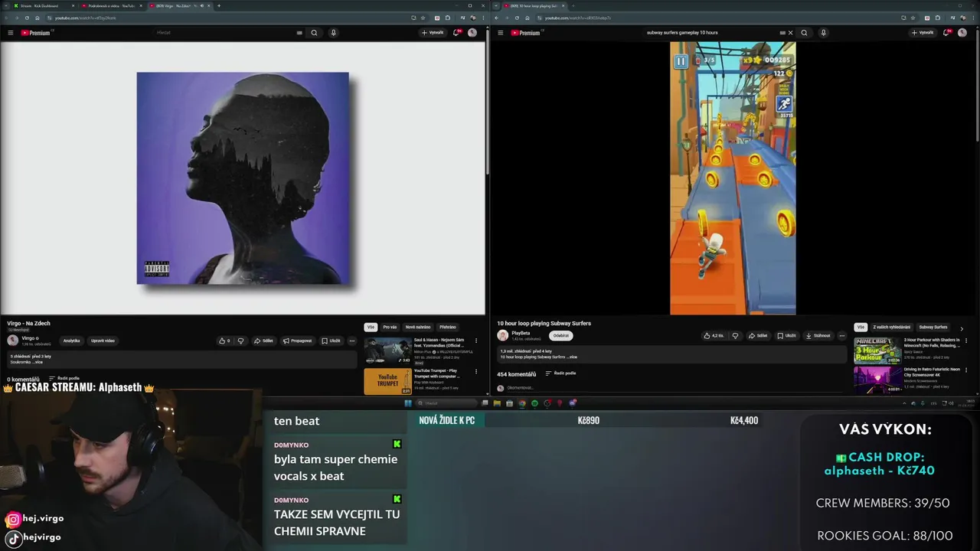
Task: Share the Virgo - Na Zdech video
Action: (263, 341)
